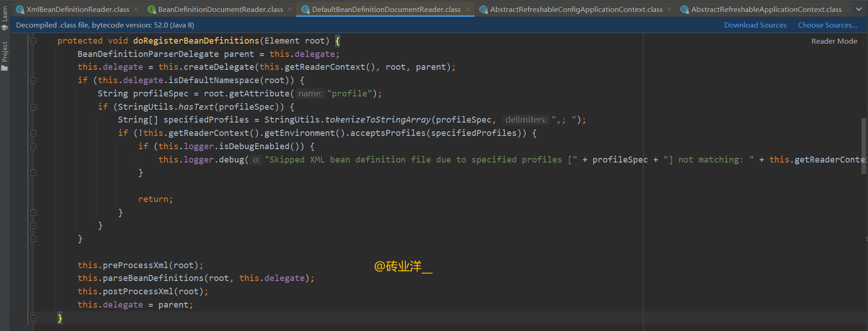Screen dimensions: 868x331
Task: Click the preProcessXml method call
Action: (135, 265)
